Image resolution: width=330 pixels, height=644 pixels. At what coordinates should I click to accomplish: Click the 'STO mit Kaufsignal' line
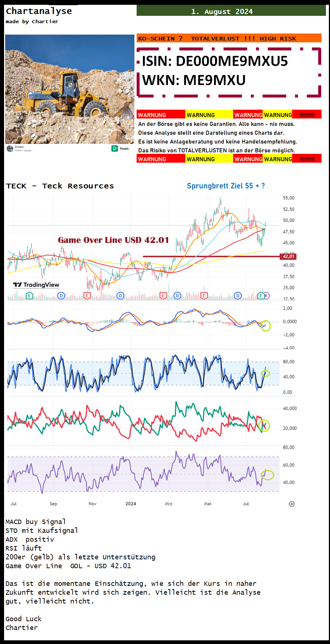[x=42, y=531]
